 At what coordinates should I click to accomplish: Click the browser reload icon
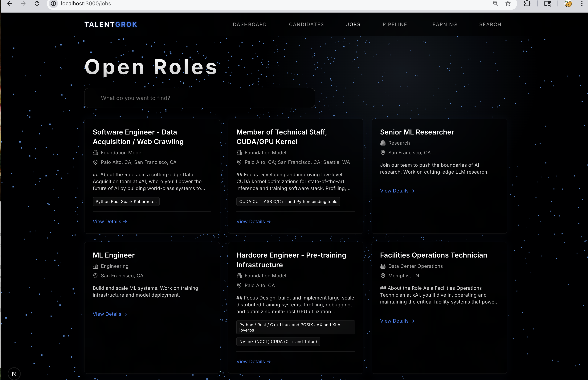tap(37, 3)
